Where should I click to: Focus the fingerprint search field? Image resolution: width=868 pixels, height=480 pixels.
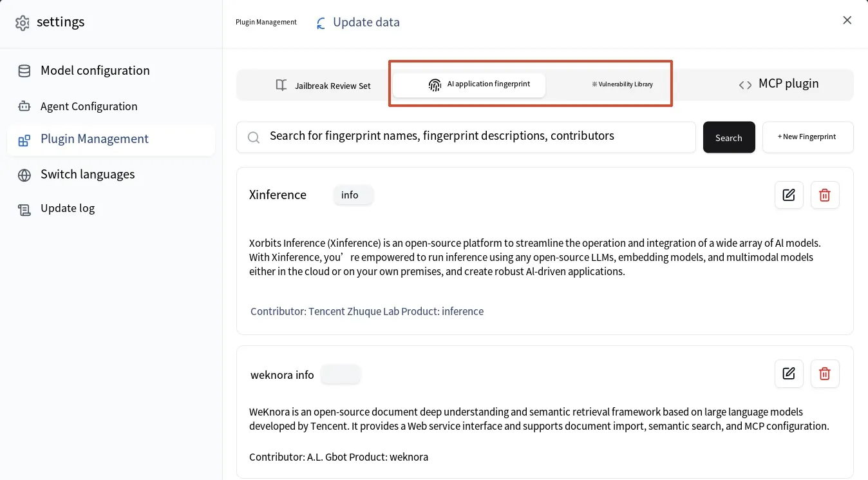(x=466, y=137)
